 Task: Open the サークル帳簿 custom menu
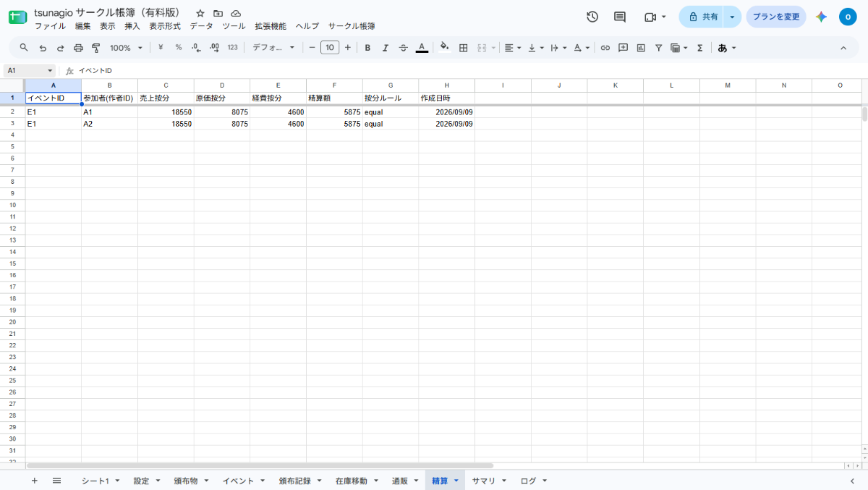tap(352, 26)
